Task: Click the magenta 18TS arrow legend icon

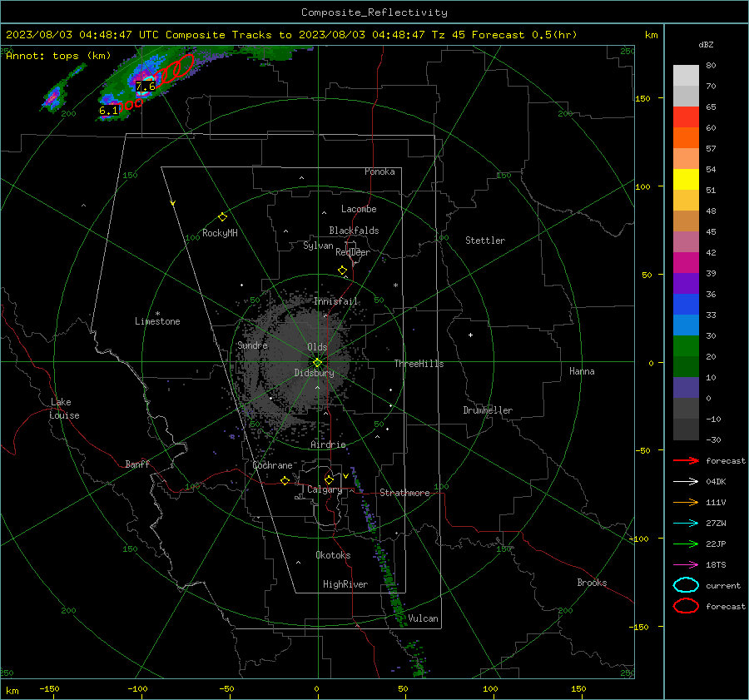Action: pyautogui.click(x=686, y=565)
